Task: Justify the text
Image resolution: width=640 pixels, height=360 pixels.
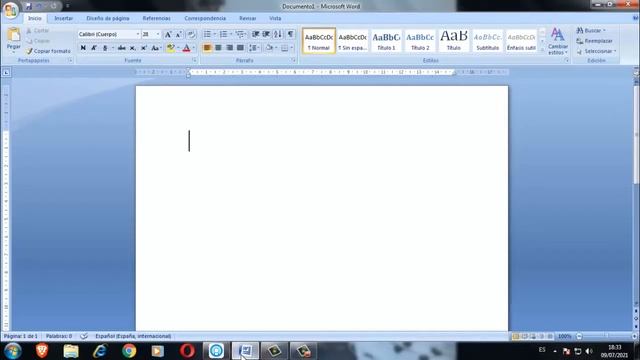Action: pyautogui.click(x=240, y=48)
